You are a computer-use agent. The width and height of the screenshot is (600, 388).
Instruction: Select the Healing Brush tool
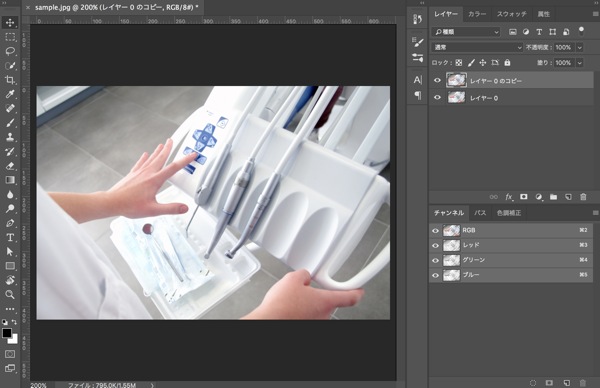click(10, 108)
